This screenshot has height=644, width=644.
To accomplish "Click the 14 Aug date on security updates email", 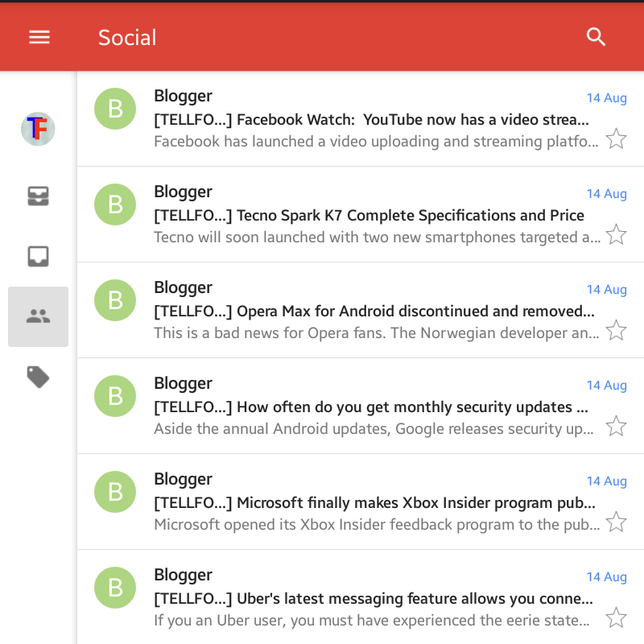I will click(606, 386).
